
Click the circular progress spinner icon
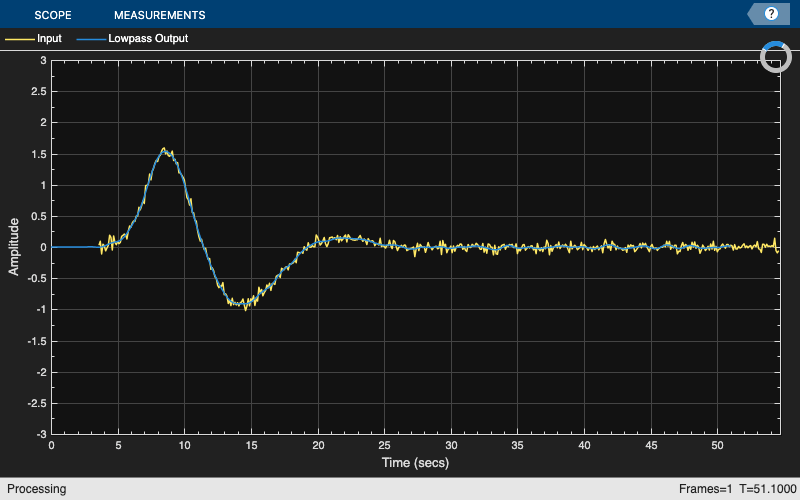click(776, 57)
